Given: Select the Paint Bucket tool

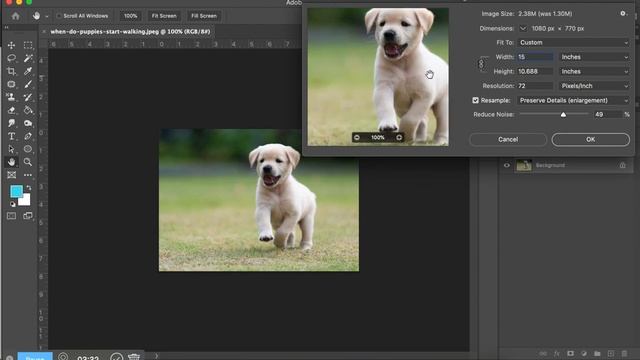Looking at the screenshot, I should tap(28, 110).
